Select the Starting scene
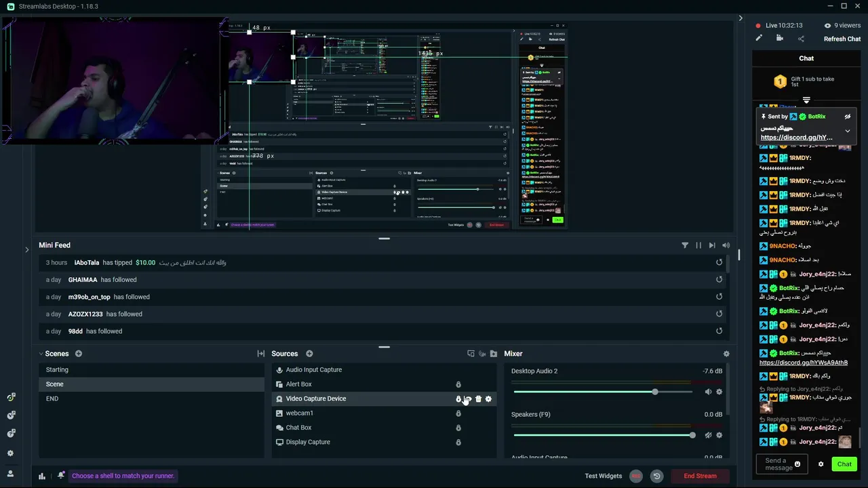 (x=151, y=369)
